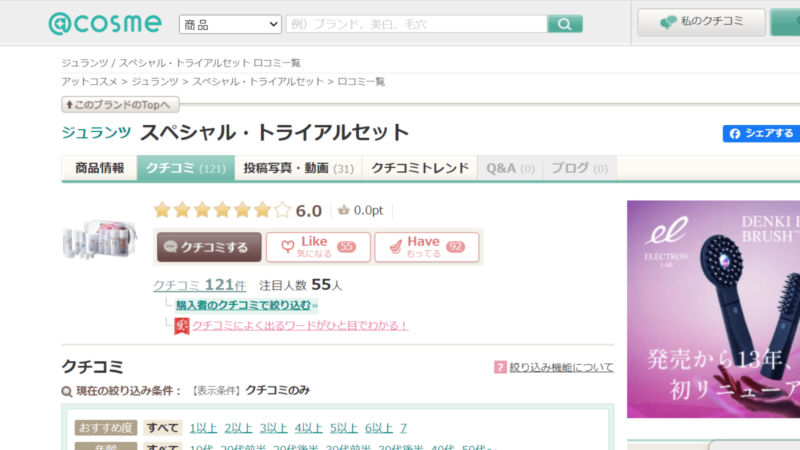Screen dimensions: 800x450
Task: Open the 投稿写真・動画 tab
Action: tap(298, 168)
